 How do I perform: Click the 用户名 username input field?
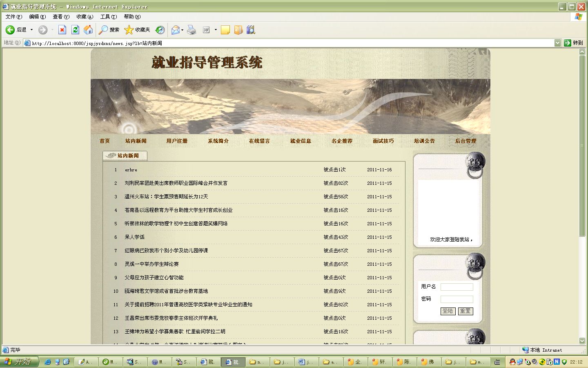(457, 287)
